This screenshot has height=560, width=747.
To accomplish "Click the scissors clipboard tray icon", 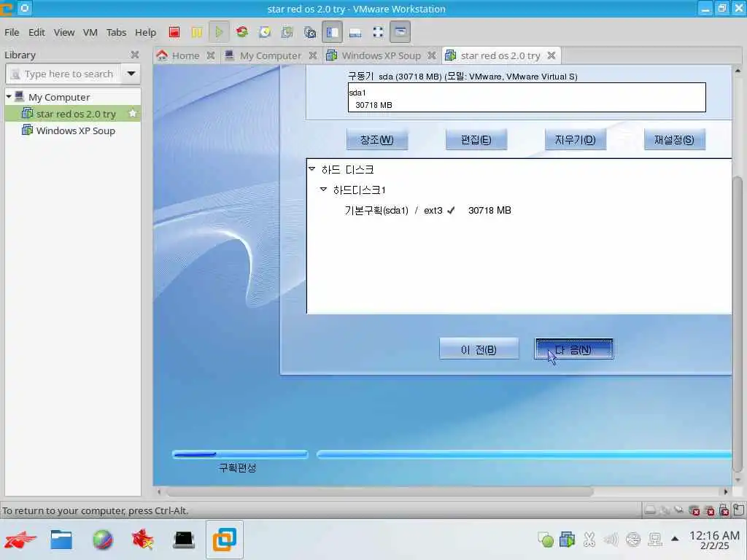I will (589, 539).
